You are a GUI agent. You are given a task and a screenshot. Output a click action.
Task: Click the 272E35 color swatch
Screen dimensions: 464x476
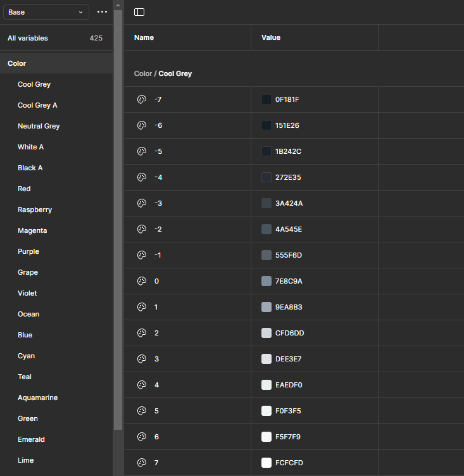266,177
